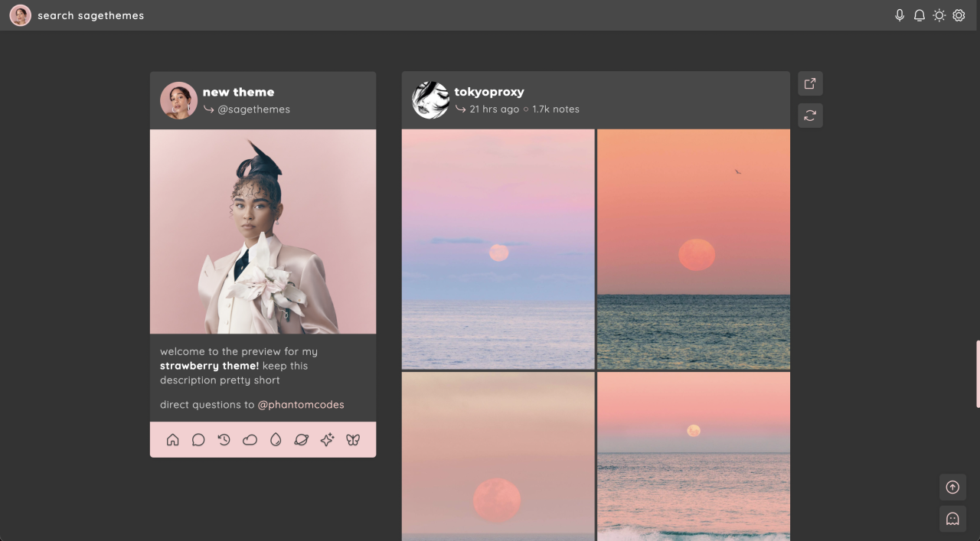The image size is (980, 541).
Task: Click the water droplet icon
Action: [276, 439]
